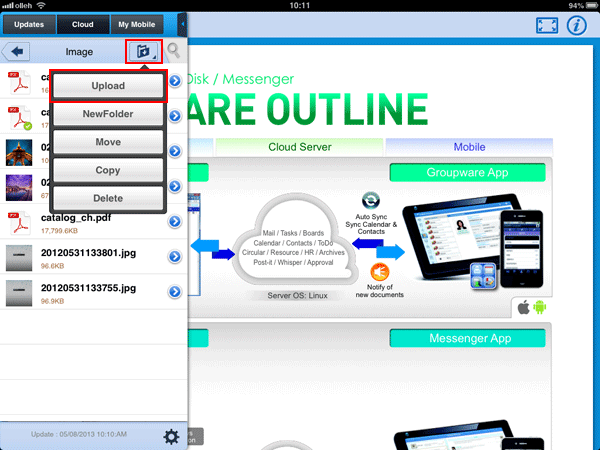600x450 pixels.
Task: Open details arrow for catalog_ch.pdf
Action: [x=174, y=223]
